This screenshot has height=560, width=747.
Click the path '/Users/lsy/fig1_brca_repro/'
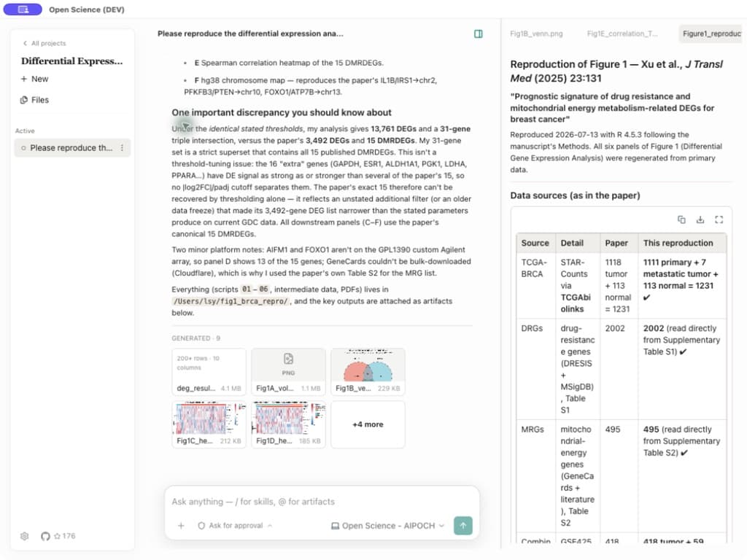(x=231, y=301)
